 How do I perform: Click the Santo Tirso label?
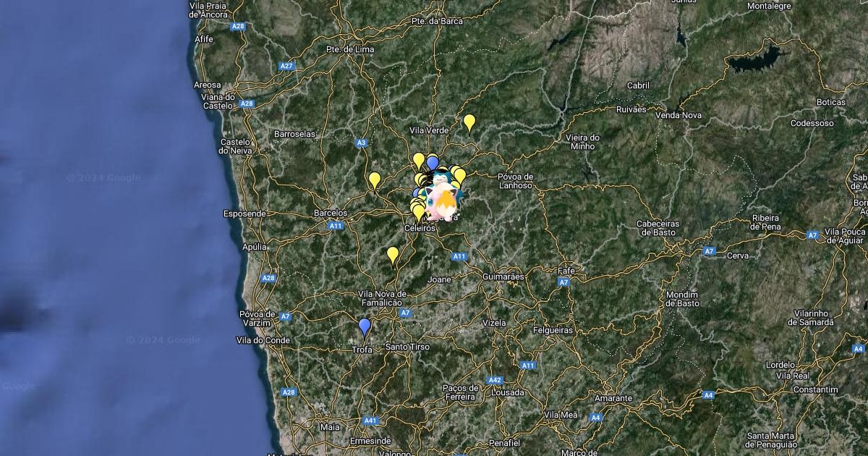click(407, 347)
